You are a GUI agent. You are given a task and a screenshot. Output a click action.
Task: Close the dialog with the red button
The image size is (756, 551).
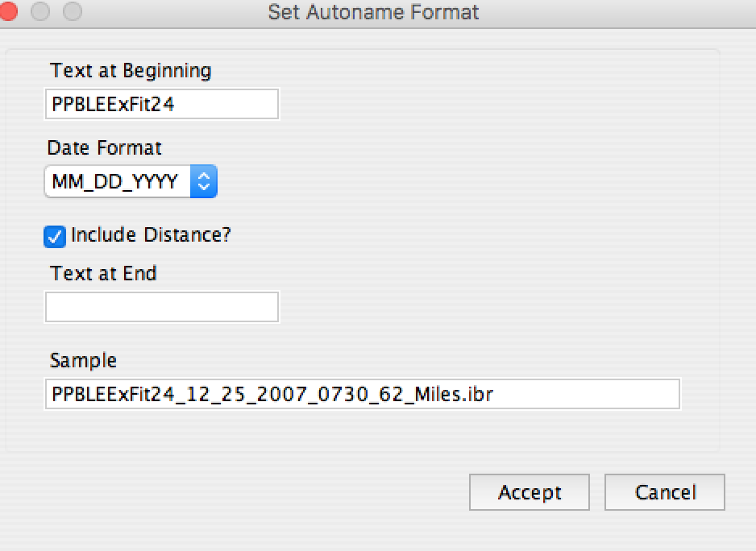9,12
